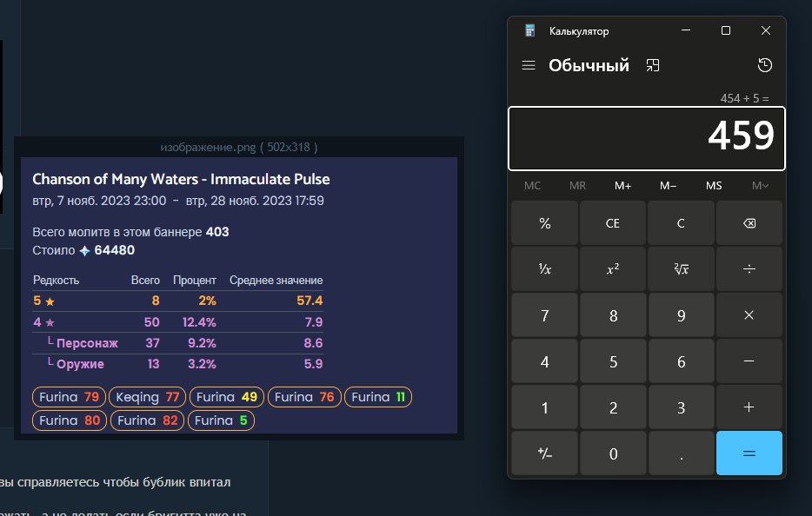Click digit 4 on calculator
This screenshot has height=516, width=812.
tap(545, 361)
